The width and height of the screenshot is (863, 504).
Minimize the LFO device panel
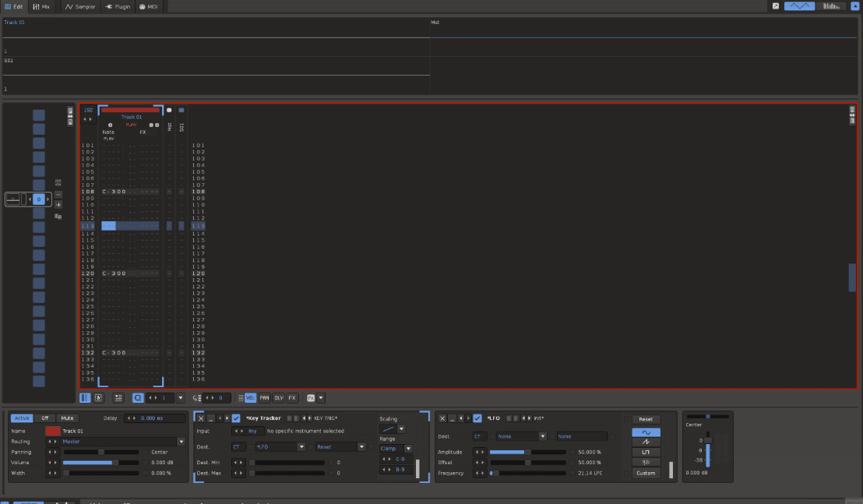click(452, 418)
